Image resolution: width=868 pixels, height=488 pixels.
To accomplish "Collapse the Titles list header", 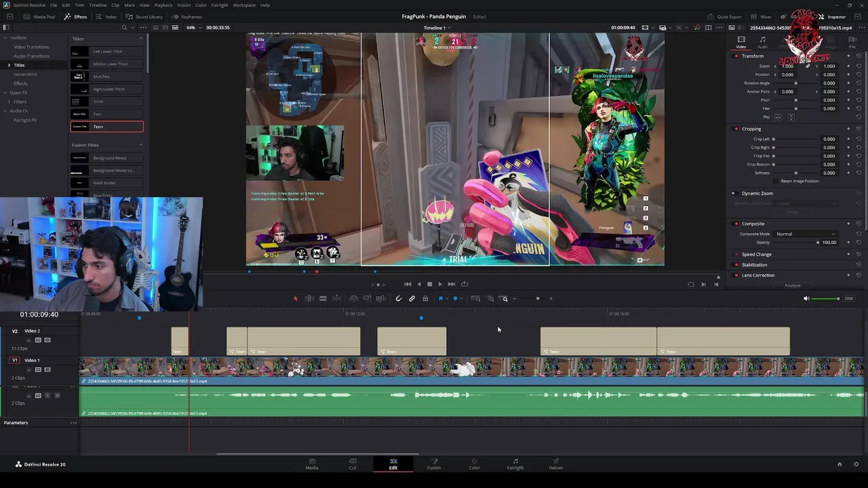I will [140, 39].
